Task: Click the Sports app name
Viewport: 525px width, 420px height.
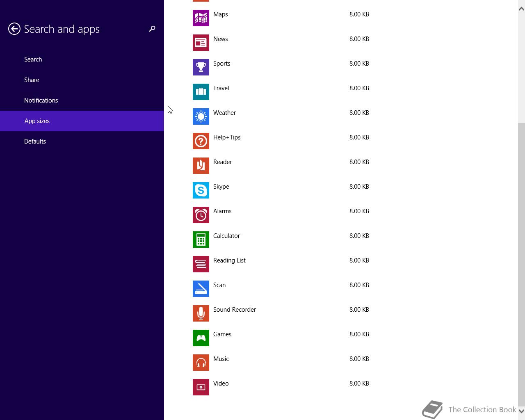Action: click(x=222, y=64)
